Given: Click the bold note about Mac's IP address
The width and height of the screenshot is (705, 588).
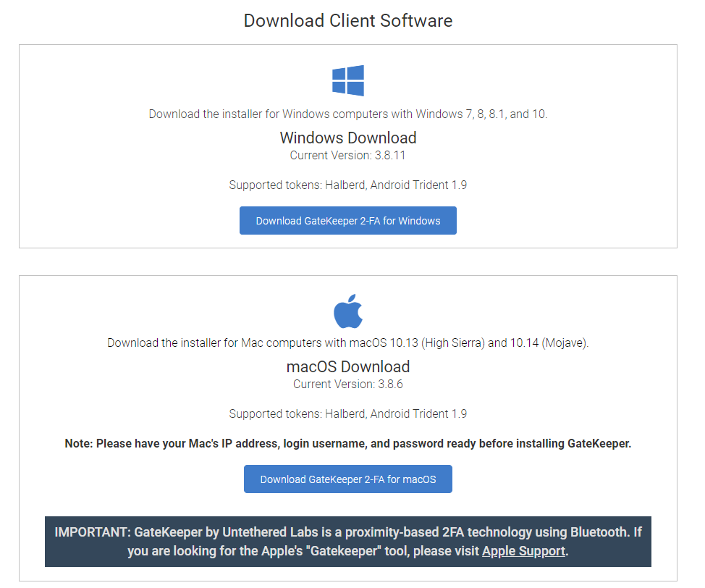Looking at the screenshot, I should click(348, 443).
